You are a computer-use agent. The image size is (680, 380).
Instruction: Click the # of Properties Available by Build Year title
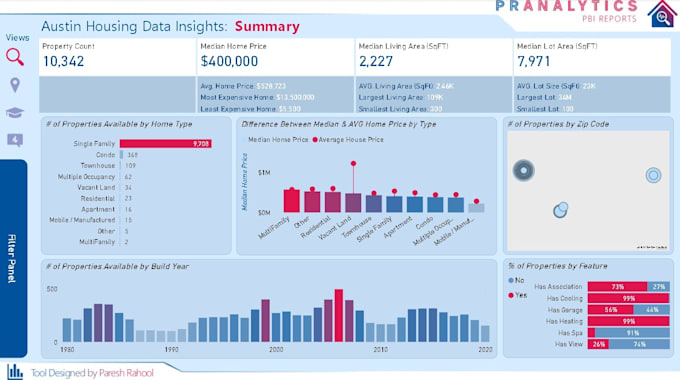pyautogui.click(x=117, y=266)
